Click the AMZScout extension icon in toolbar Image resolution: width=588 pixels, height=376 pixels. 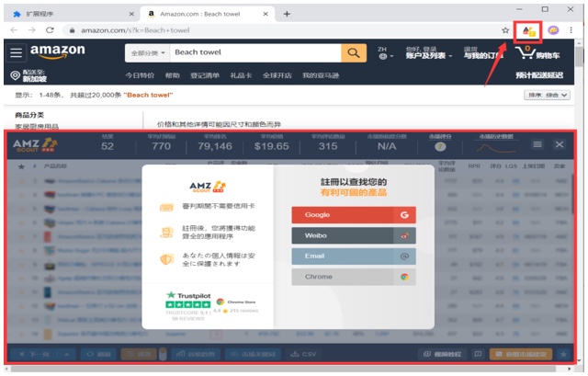coord(529,31)
